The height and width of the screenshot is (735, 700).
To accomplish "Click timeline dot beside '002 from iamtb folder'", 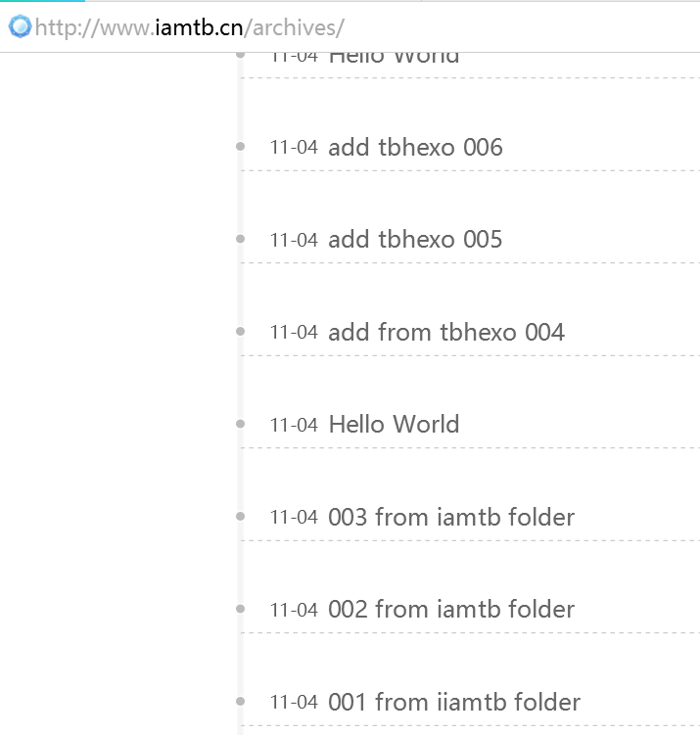I will pos(241,609).
